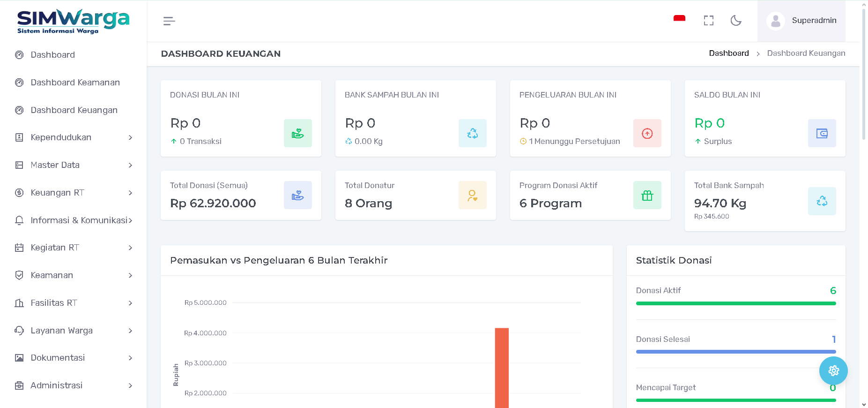Click the red bar in the Pemasukan vs Pengeluaran chart
This screenshot has height=408, width=868.
pyautogui.click(x=502, y=368)
